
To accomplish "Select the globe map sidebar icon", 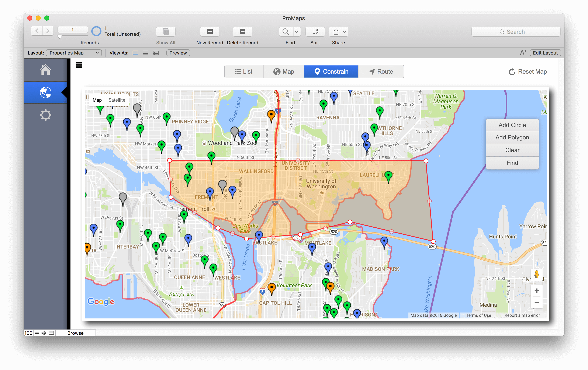I will point(45,92).
